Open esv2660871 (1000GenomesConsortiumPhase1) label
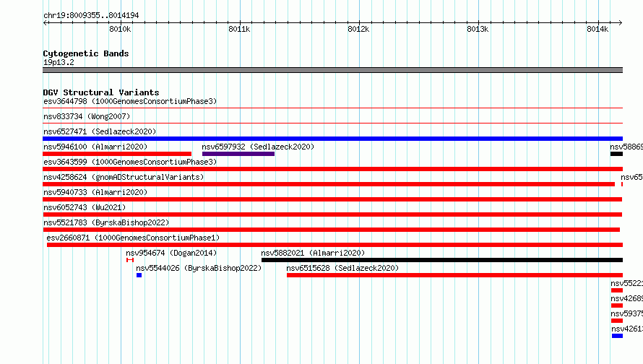Image resolution: width=643 pixels, height=364 pixels. click(133, 238)
